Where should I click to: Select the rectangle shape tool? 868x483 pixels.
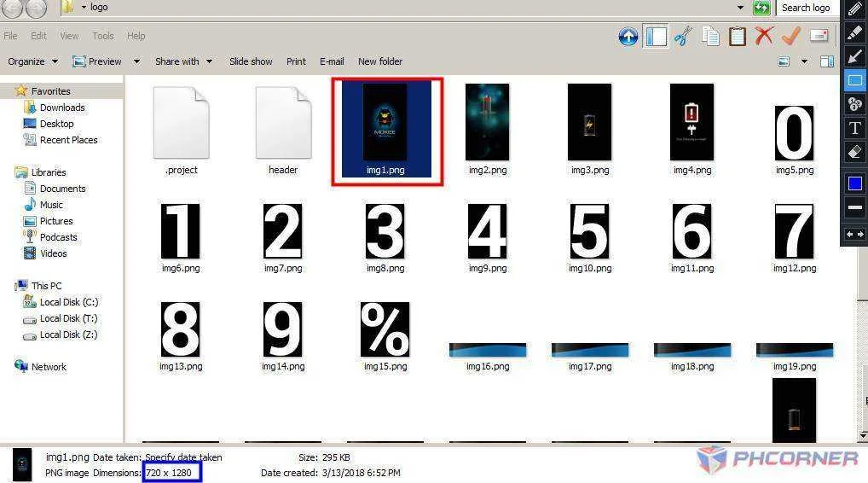tap(854, 80)
